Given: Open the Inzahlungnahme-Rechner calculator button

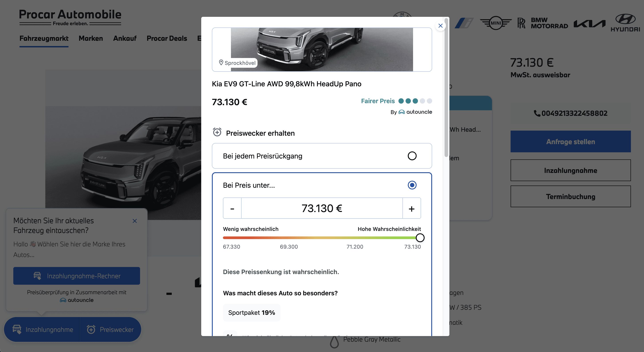Looking at the screenshot, I should click(76, 276).
